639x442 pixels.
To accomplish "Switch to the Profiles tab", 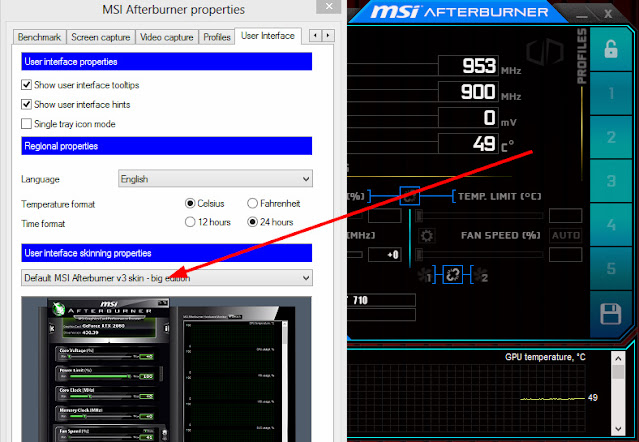I will [217, 37].
